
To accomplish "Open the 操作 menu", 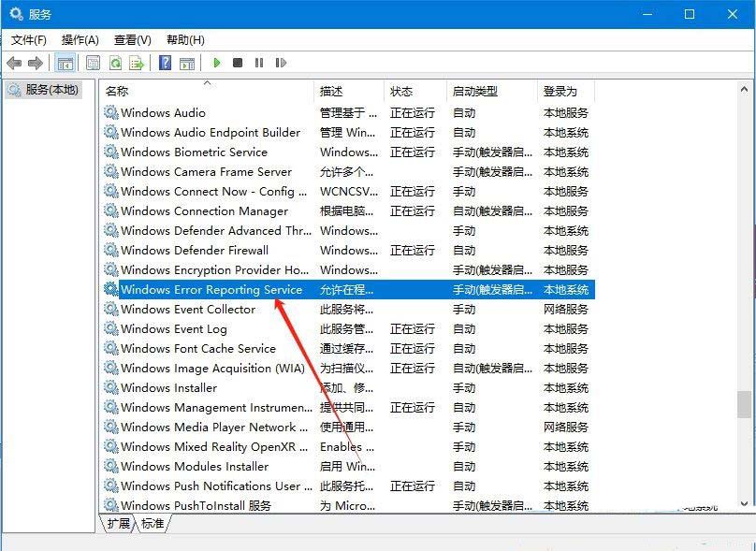I will click(x=80, y=40).
